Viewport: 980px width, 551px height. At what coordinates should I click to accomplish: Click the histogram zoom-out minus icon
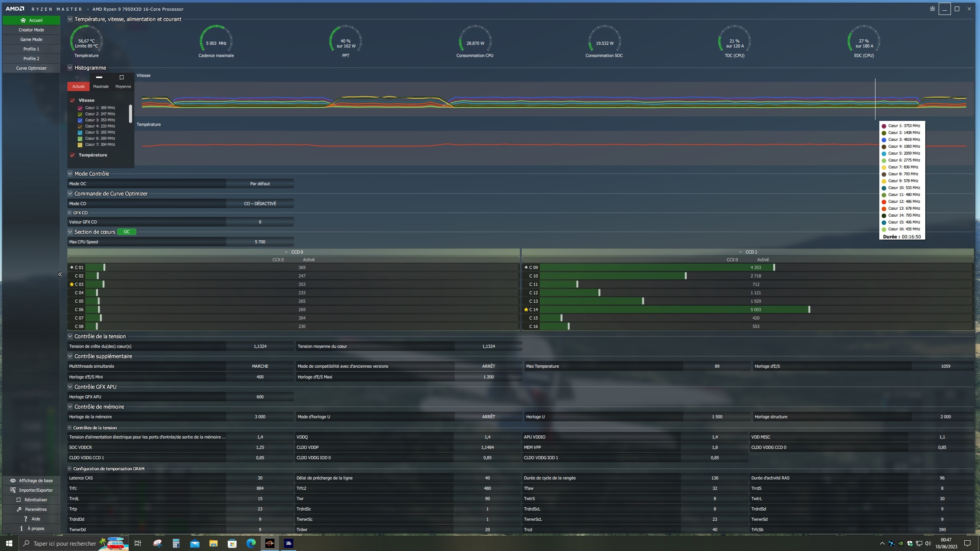tap(99, 77)
